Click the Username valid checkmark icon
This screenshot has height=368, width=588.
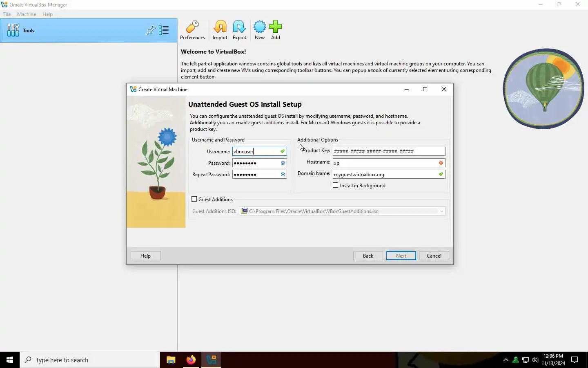[x=282, y=151]
